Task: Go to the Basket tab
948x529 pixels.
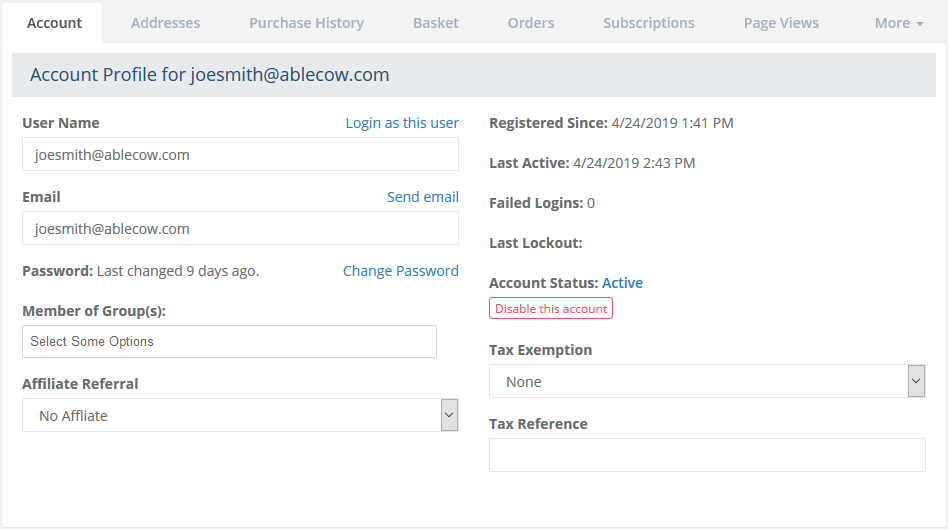Action: (435, 22)
